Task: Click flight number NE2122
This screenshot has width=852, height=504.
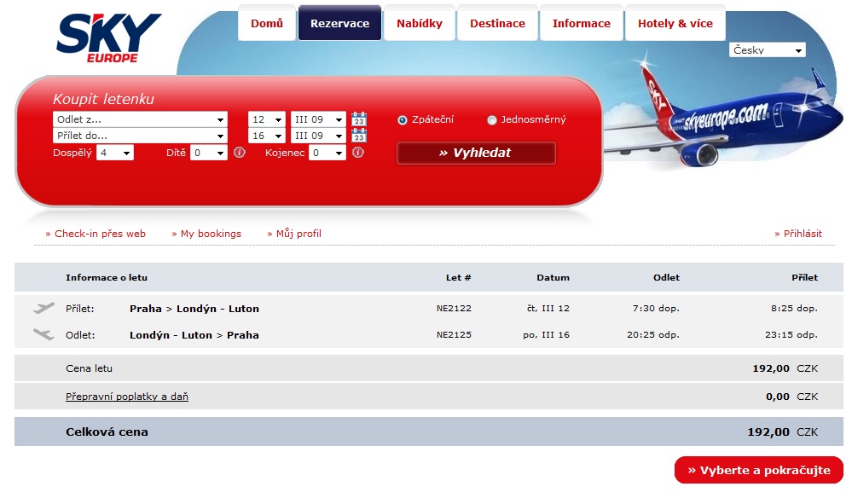Action: pos(454,308)
